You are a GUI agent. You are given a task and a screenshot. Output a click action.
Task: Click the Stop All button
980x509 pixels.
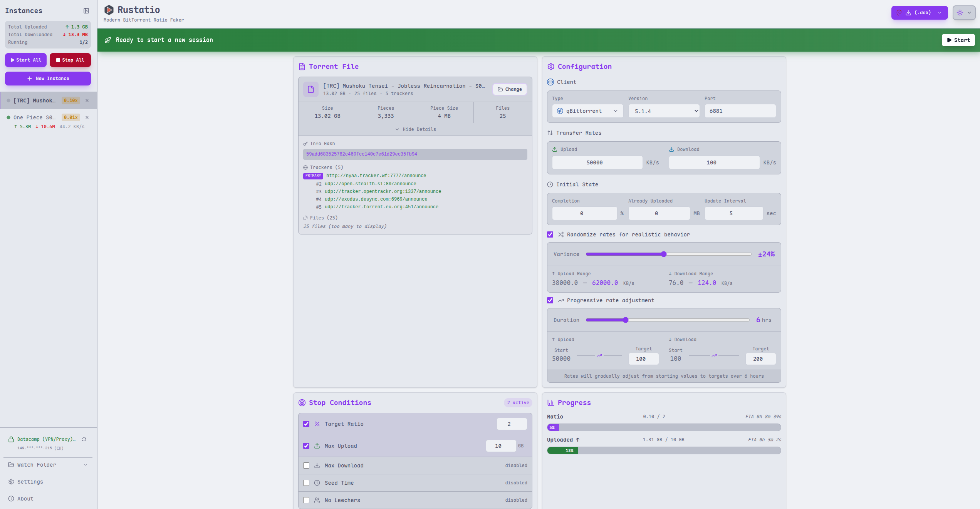coord(70,60)
